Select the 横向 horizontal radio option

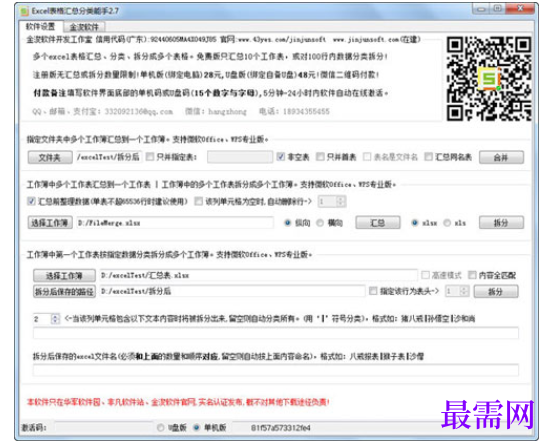pos(320,223)
